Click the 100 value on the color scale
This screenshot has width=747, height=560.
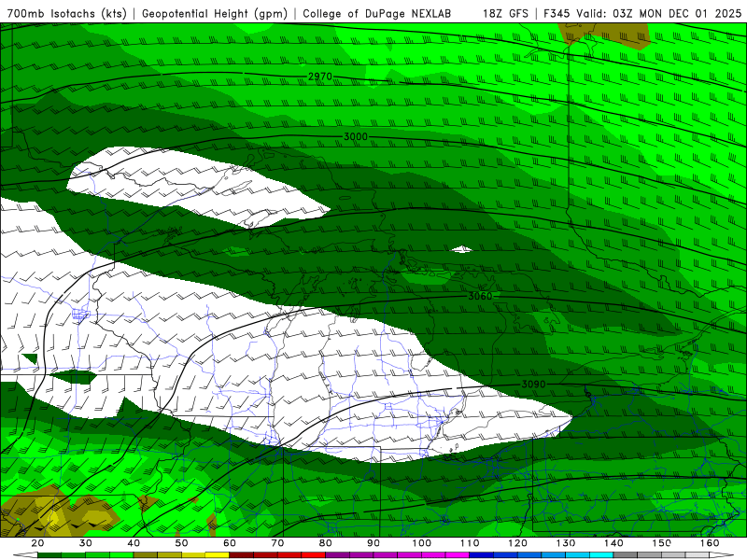tap(422, 543)
